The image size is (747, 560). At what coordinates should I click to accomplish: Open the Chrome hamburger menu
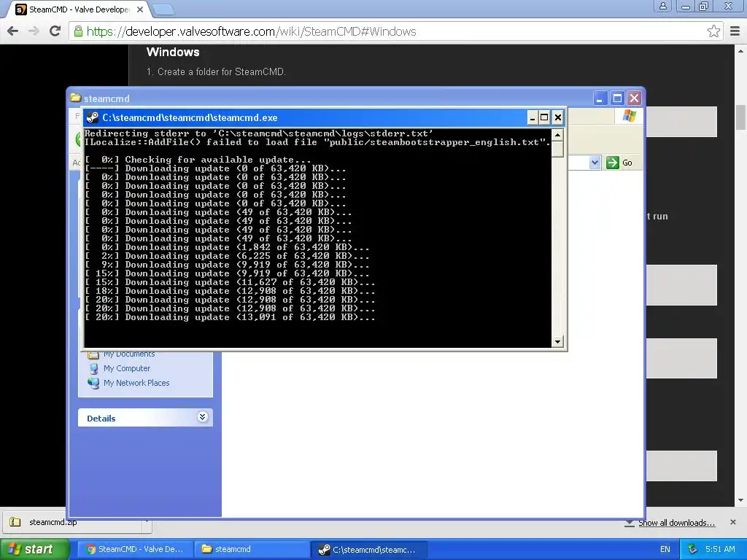[x=735, y=31]
